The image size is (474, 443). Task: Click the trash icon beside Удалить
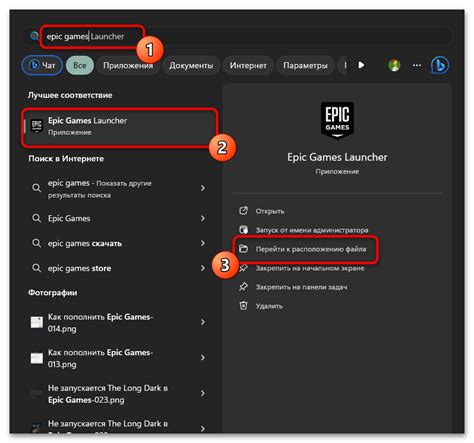(243, 306)
